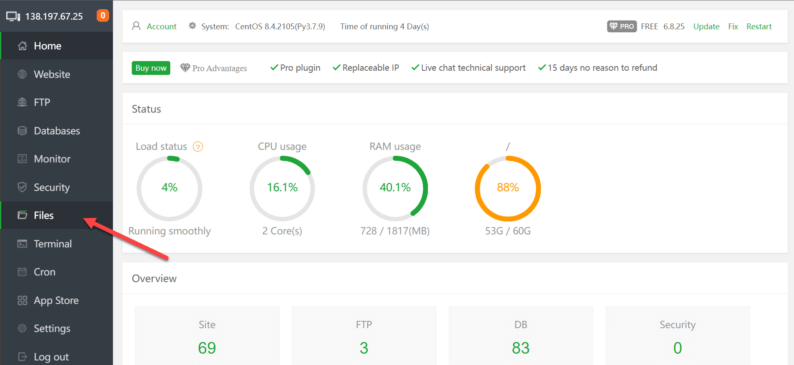Open the Site count card showing 69
Image resolution: width=794 pixels, height=365 pixels.
[x=207, y=335]
